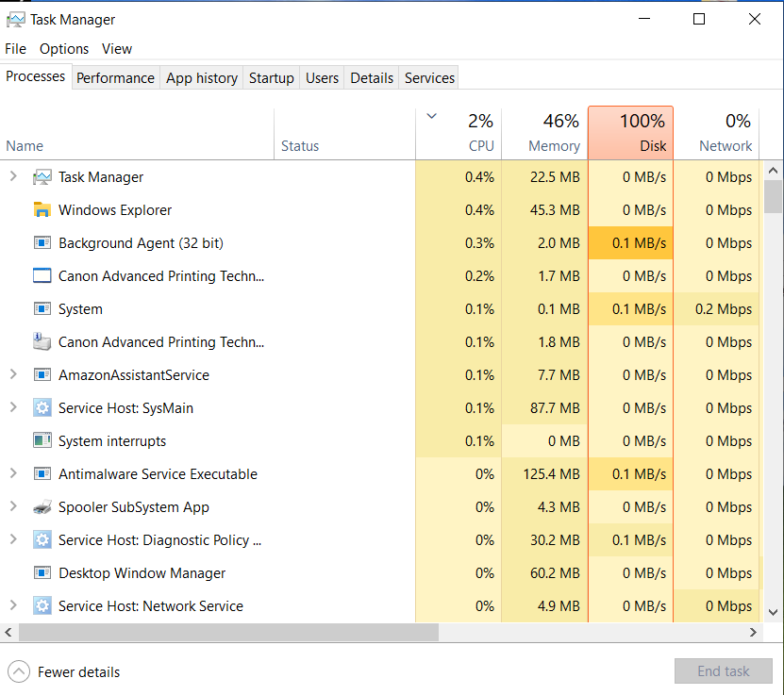Screen dimensions: 784x695
Task: Click the Antimalware Service Executable icon
Action: coord(42,473)
